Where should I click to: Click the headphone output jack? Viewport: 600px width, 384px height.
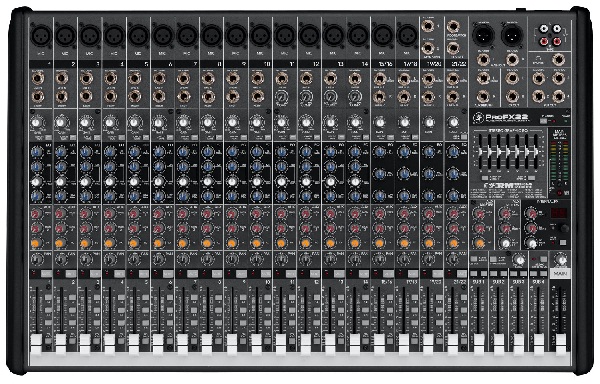[558, 60]
